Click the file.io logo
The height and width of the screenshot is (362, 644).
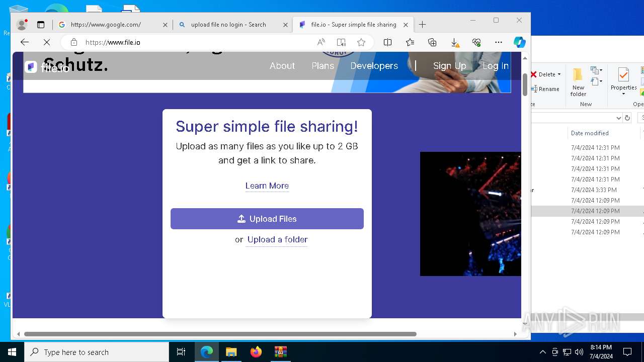pos(47,67)
